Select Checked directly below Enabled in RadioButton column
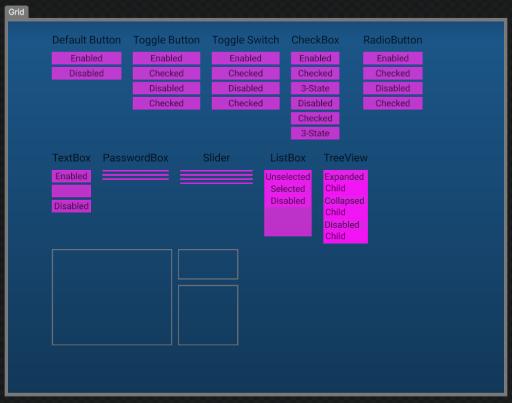 click(393, 73)
